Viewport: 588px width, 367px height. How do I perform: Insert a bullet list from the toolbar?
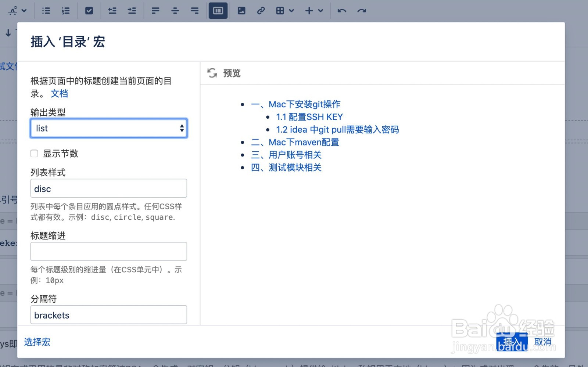click(x=46, y=11)
